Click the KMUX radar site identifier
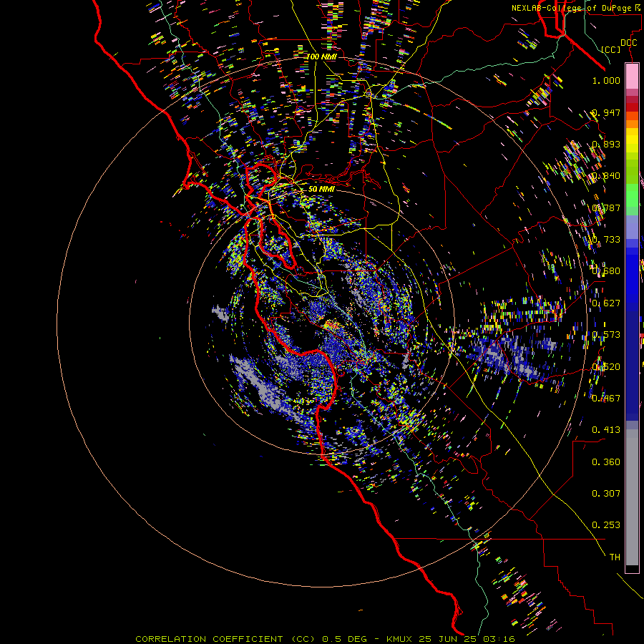644x644 pixels. click(401, 639)
